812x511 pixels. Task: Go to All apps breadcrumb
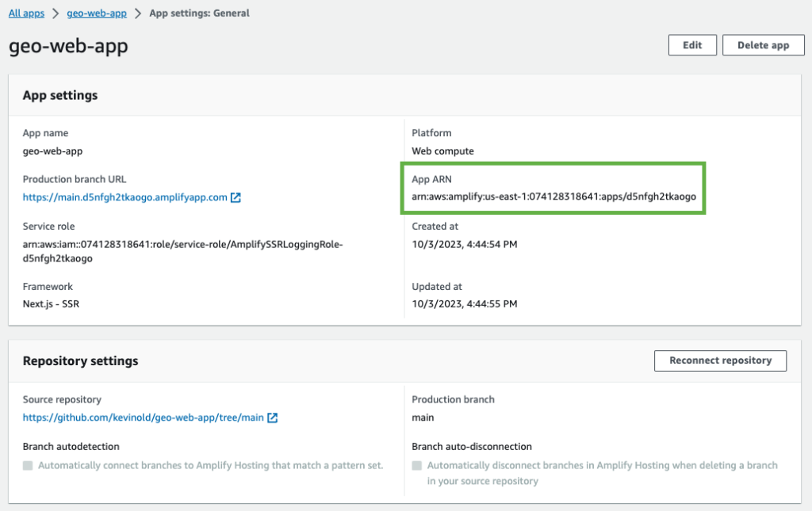pos(26,13)
